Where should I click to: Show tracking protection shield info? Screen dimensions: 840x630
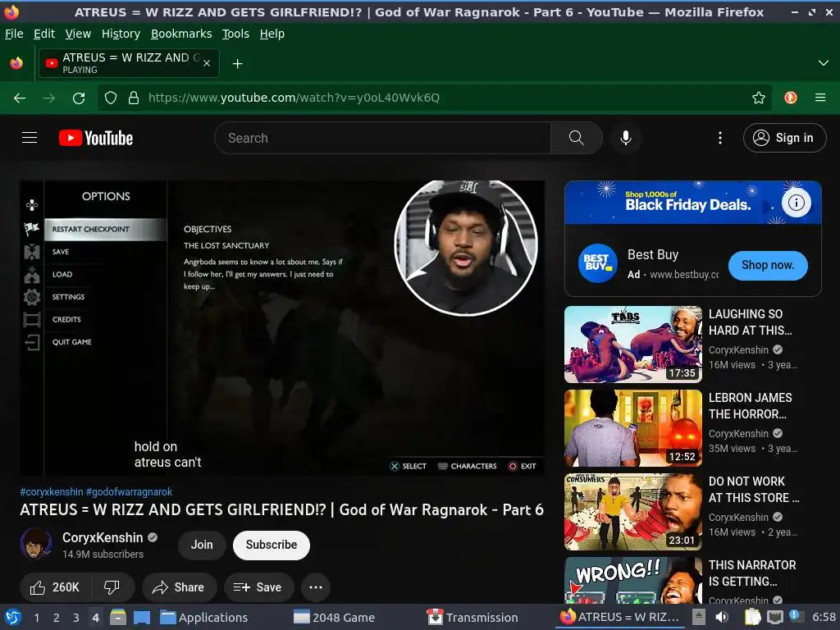[111, 98]
